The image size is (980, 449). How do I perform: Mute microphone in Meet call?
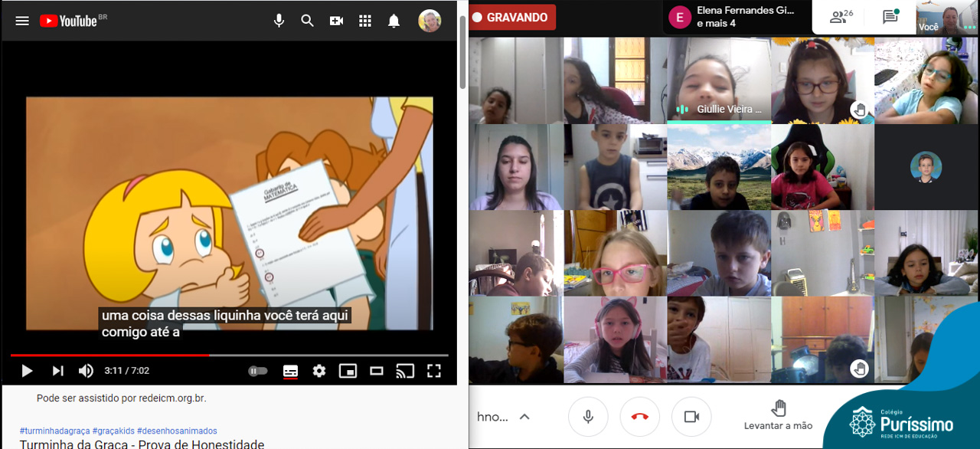(x=588, y=416)
